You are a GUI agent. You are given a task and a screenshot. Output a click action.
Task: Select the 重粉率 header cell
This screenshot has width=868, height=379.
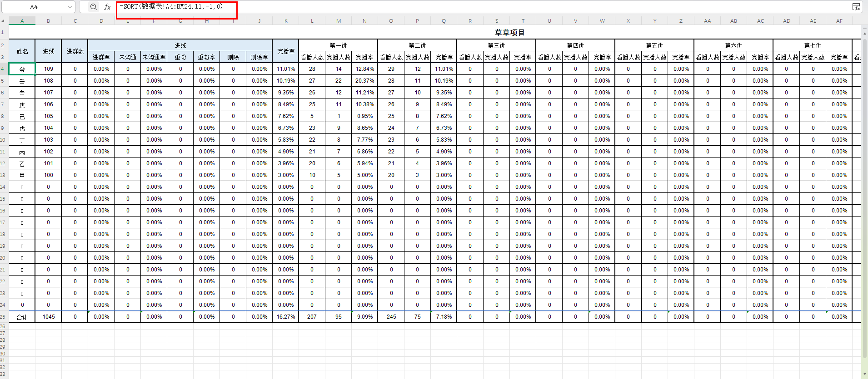[x=207, y=57]
